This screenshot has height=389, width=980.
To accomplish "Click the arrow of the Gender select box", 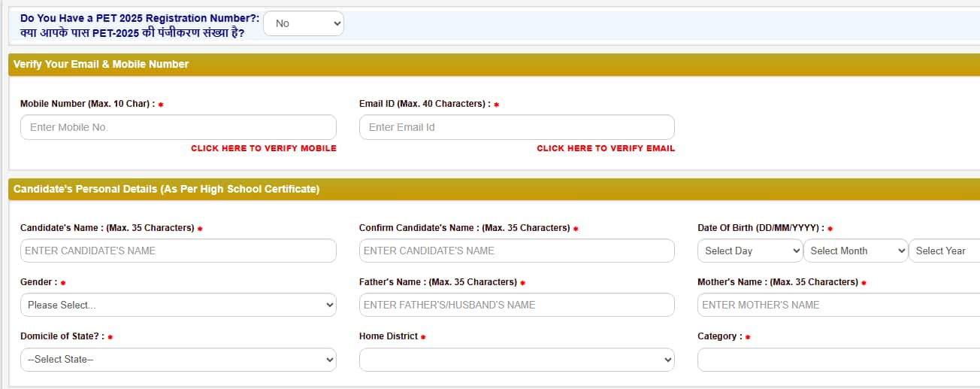I will tap(330, 305).
